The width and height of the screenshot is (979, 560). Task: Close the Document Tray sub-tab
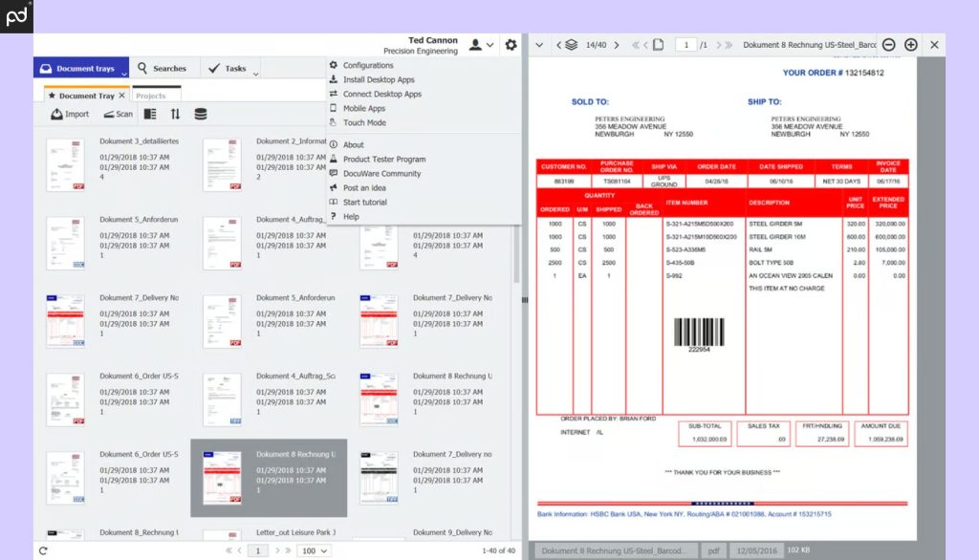121,96
